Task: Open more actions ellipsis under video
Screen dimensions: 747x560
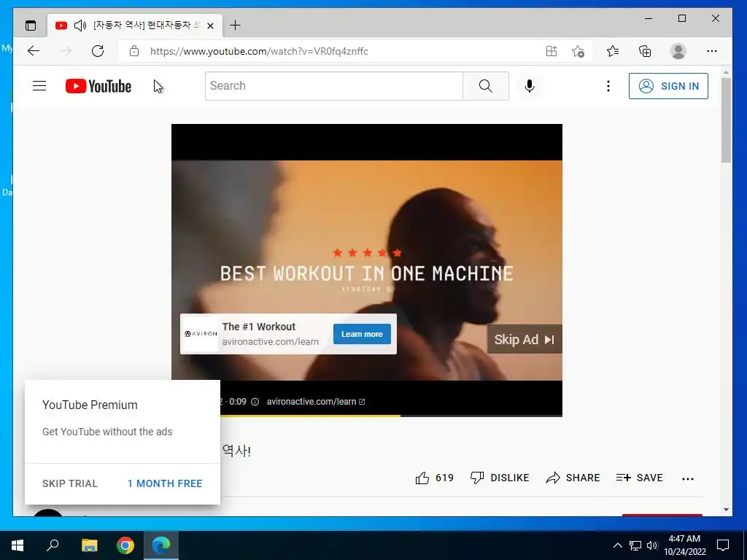Action: (687, 478)
